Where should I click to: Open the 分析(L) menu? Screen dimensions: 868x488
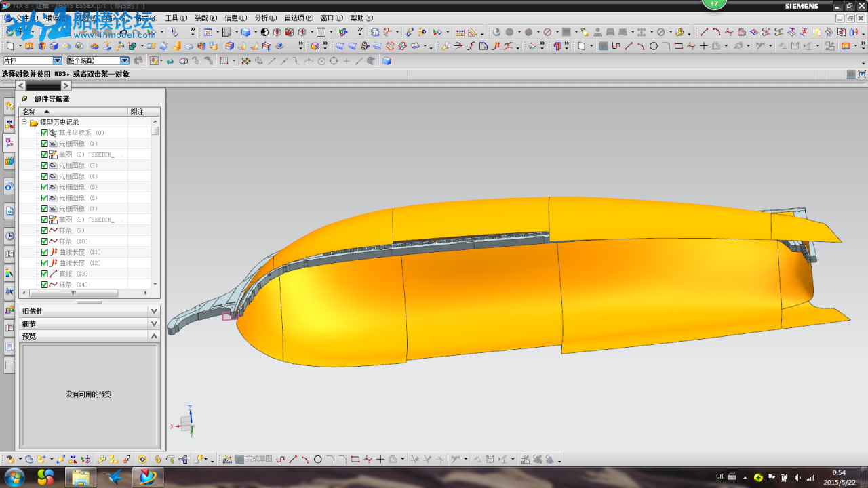pos(265,18)
